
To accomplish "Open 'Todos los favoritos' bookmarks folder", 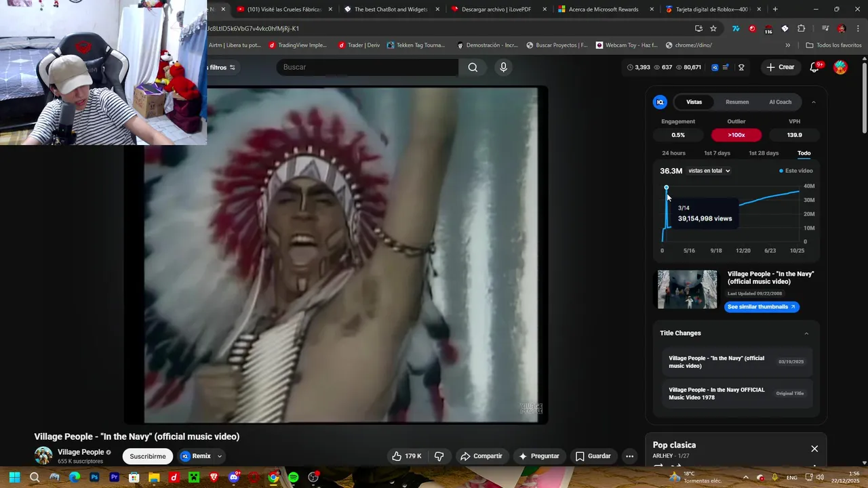I will click(x=833, y=45).
